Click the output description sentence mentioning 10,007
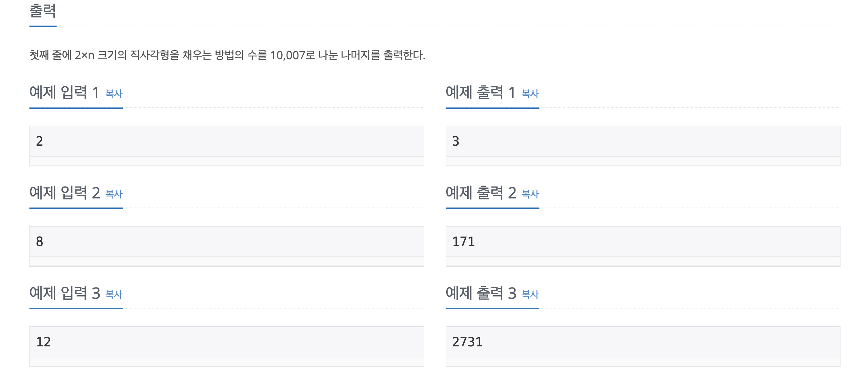This screenshot has height=382, width=868. coord(227,55)
